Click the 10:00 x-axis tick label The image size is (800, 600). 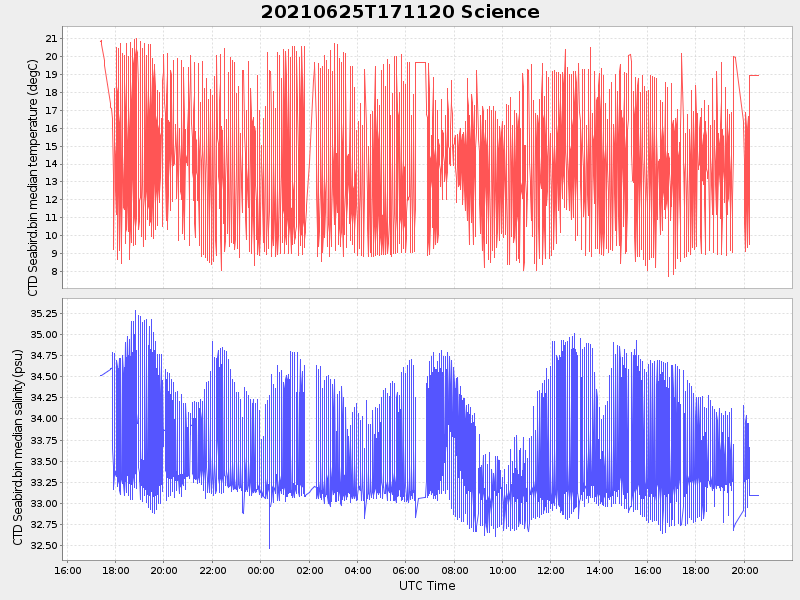point(503,570)
